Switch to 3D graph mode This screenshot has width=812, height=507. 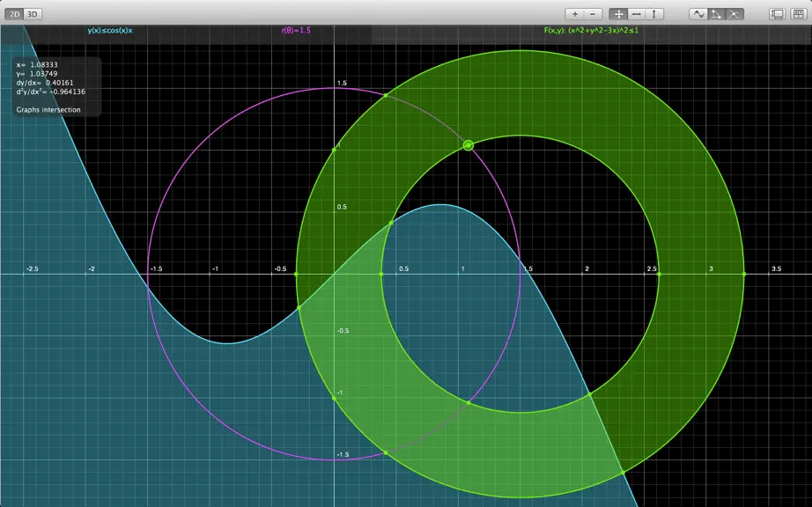33,14
